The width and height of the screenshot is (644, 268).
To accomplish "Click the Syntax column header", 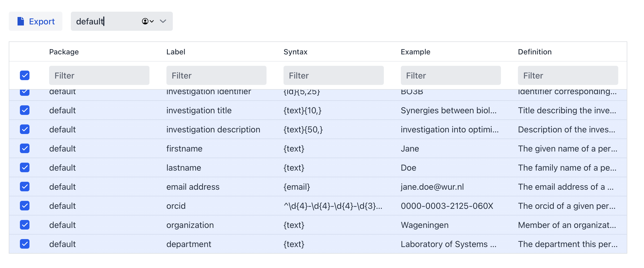I will tap(295, 52).
